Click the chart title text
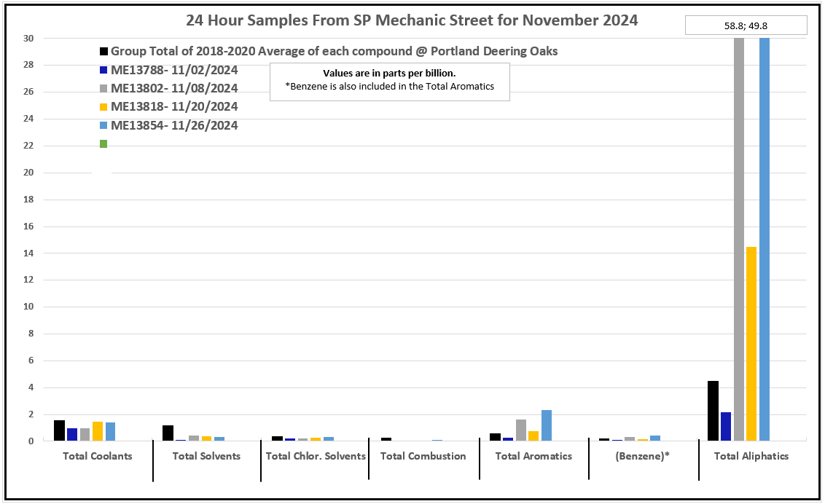This screenshot has width=825, height=504. click(412, 20)
